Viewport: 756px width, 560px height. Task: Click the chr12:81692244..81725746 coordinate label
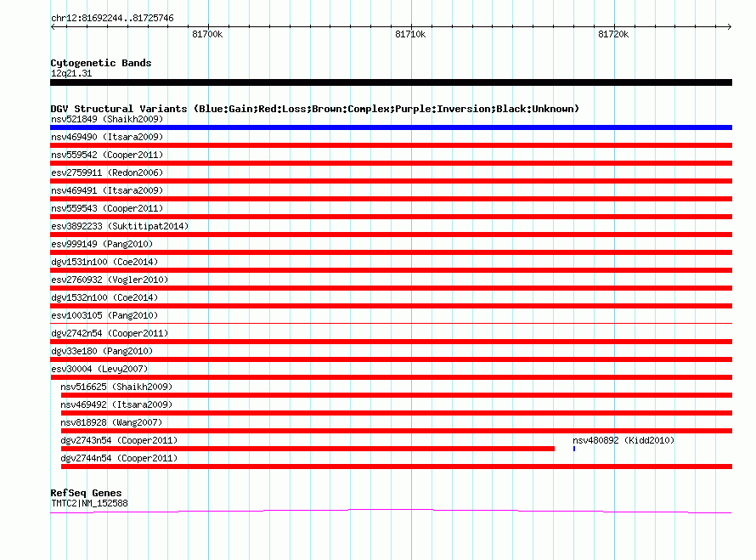click(112, 19)
